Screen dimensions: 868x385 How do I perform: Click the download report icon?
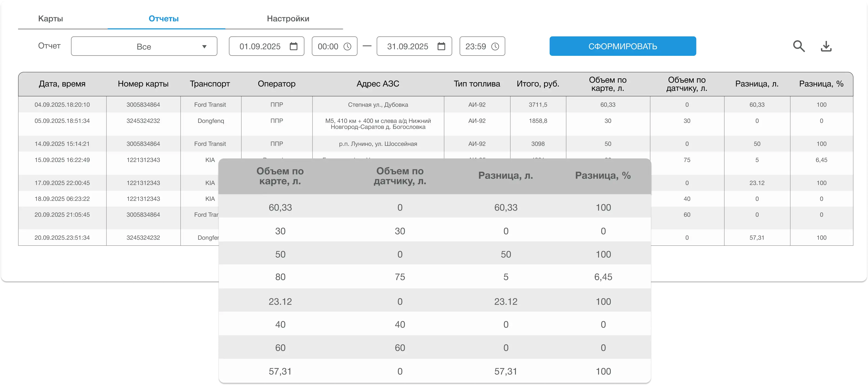click(x=826, y=46)
